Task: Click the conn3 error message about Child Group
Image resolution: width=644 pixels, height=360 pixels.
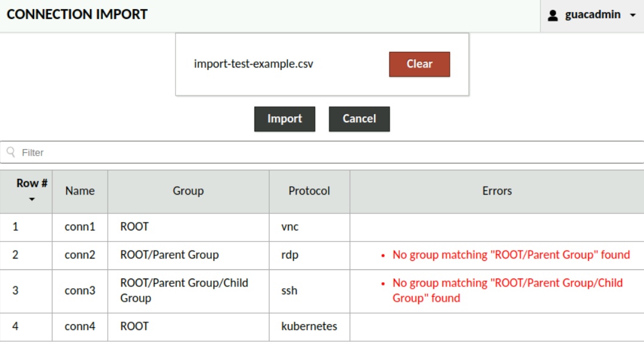Action: (x=507, y=291)
